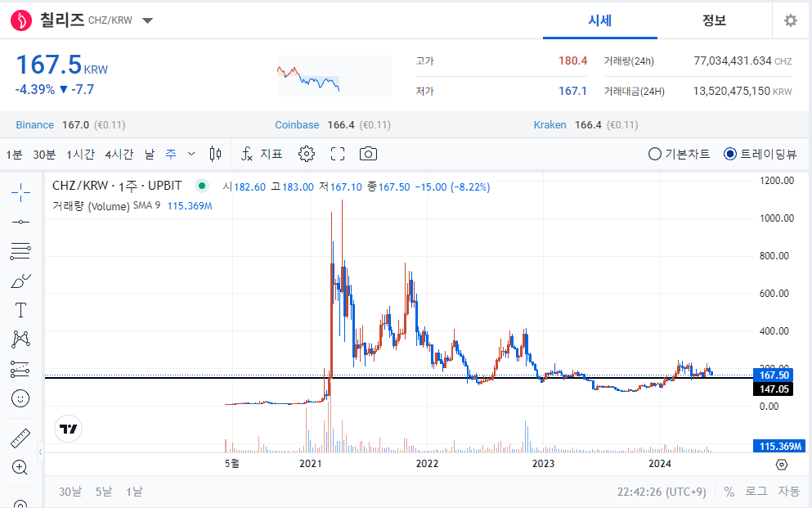Click the mini price sparkline chart

coord(334,76)
